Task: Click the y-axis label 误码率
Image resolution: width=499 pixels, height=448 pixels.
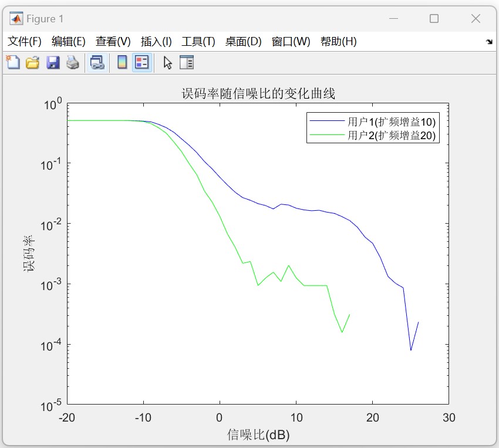Action: (x=29, y=254)
